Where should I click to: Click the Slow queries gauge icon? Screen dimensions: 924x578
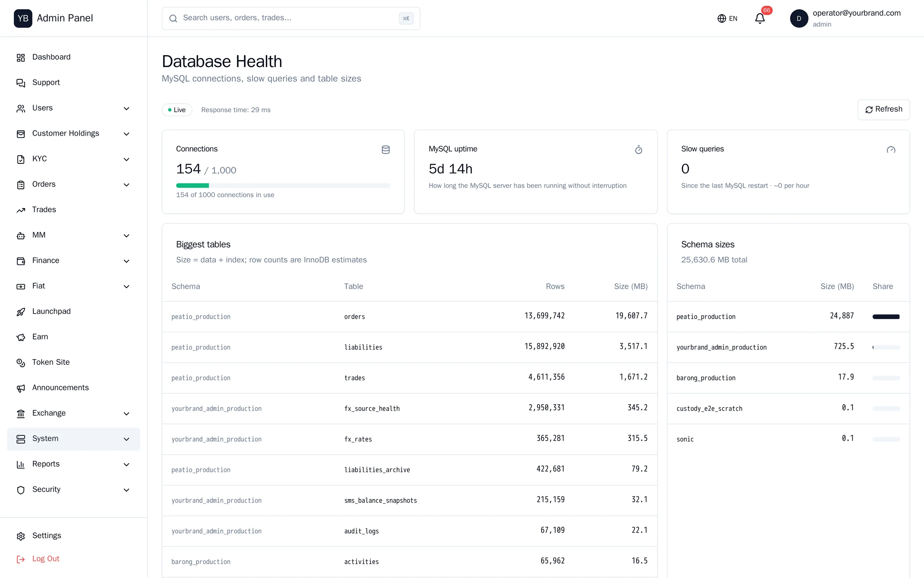[891, 150]
